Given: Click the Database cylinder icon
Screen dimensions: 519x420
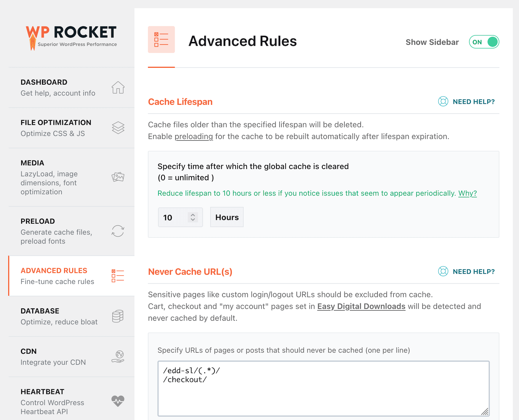Looking at the screenshot, I should 118,316.
